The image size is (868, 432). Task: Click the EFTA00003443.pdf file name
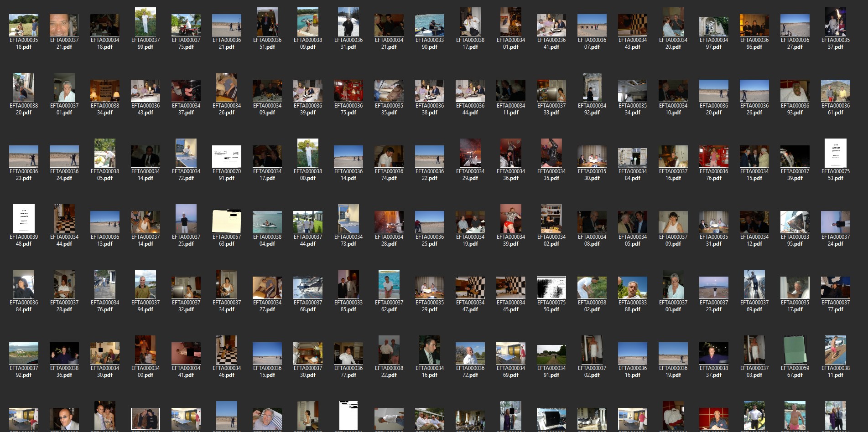tap(633, 43)
